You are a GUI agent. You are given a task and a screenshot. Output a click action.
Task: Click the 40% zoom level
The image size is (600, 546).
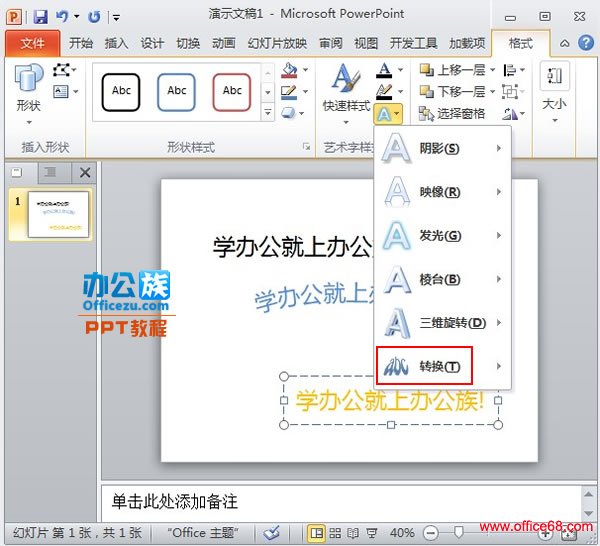click(x=402, y=533)
